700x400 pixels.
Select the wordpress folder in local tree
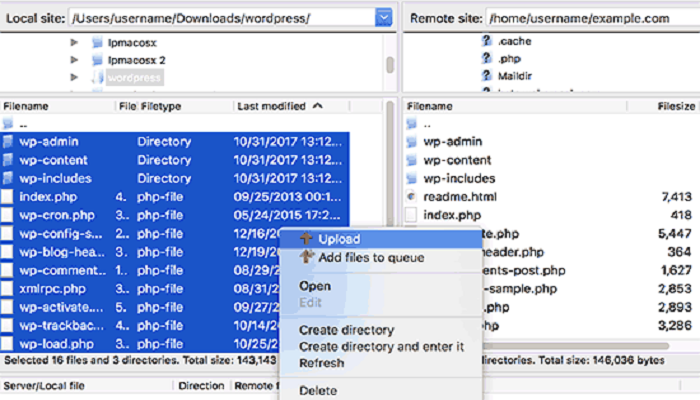[x=134, y=78]
